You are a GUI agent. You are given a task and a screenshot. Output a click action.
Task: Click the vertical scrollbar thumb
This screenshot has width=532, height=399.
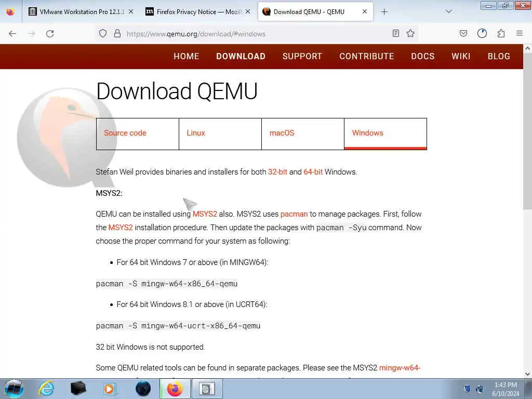click(528, 130)
